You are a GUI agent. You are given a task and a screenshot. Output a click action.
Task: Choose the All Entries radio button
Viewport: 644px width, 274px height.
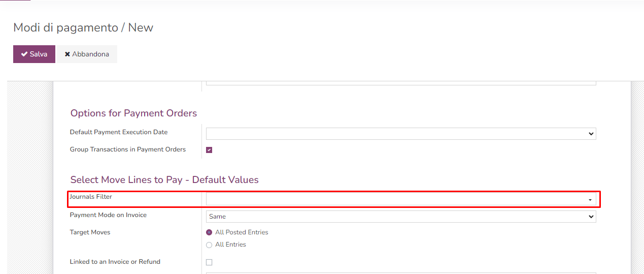(x=209, y=245)
